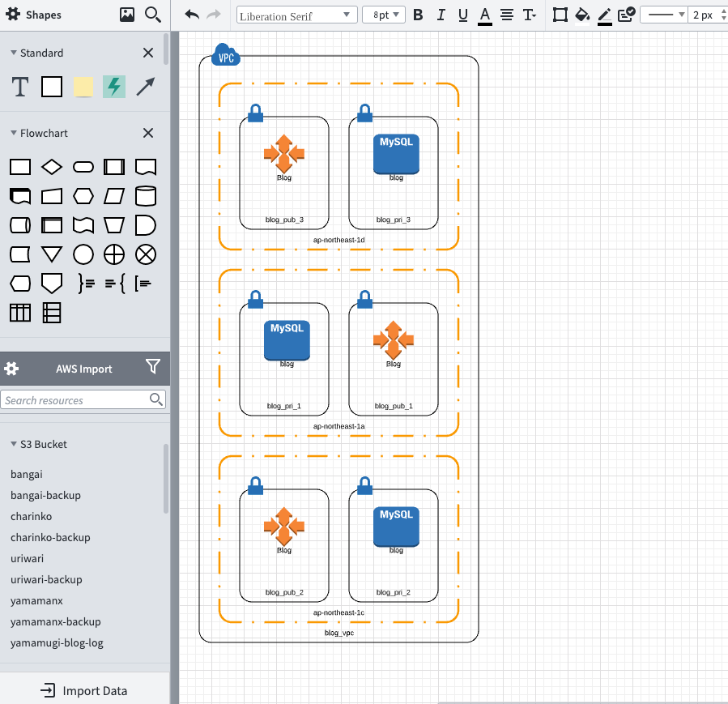Select the flowchart swimlane table shape
Viewport: 728px width, 704px height.
(x=20, y=313)
